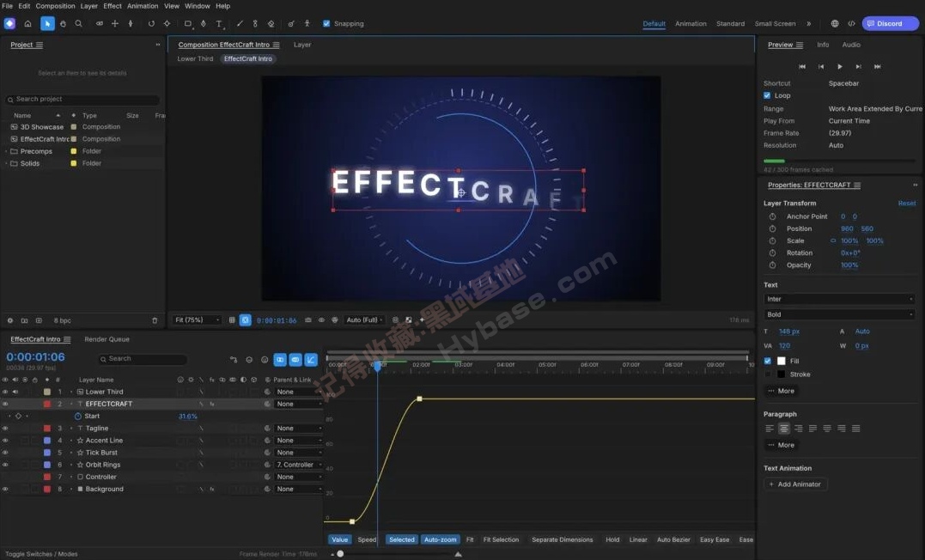Click the Discord button
Viewport: 925px width, 560px height.
pos(890,23)
